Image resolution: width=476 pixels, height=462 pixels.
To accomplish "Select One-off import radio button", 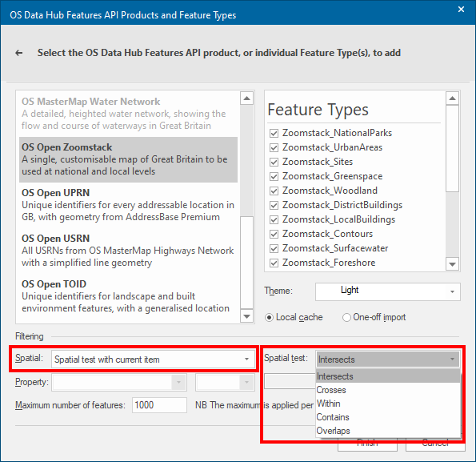I will tap(346, 317).
